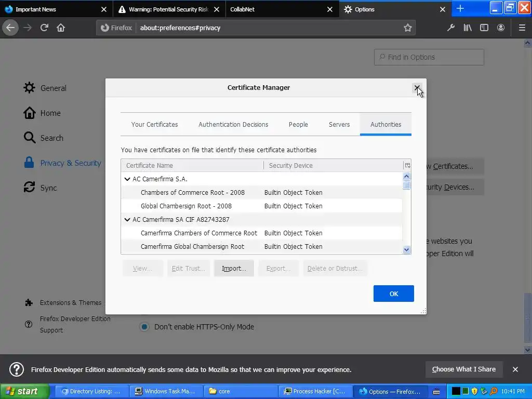This screenshot has width=532, height=399.
Task: Open the General settings category
Action: point(45,88)
